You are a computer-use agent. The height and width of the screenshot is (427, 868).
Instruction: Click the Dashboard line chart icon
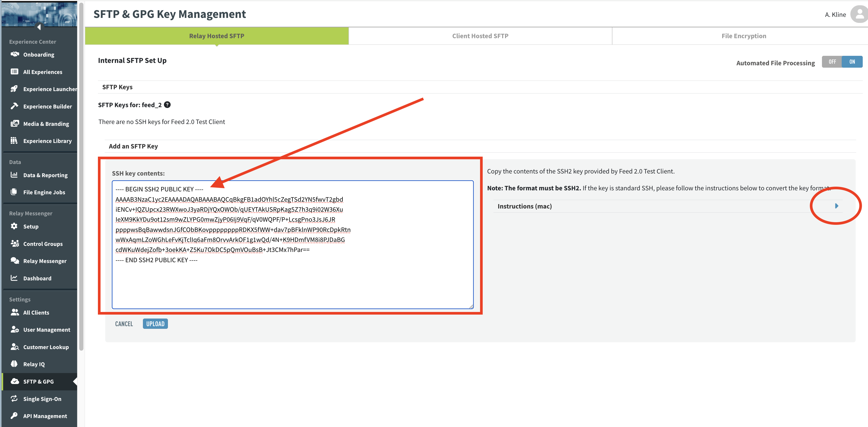coord(14,278)
